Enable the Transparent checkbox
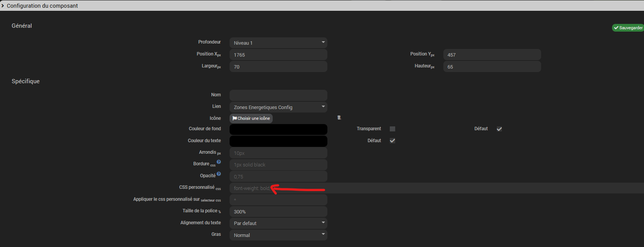 (x=392, y=129)
